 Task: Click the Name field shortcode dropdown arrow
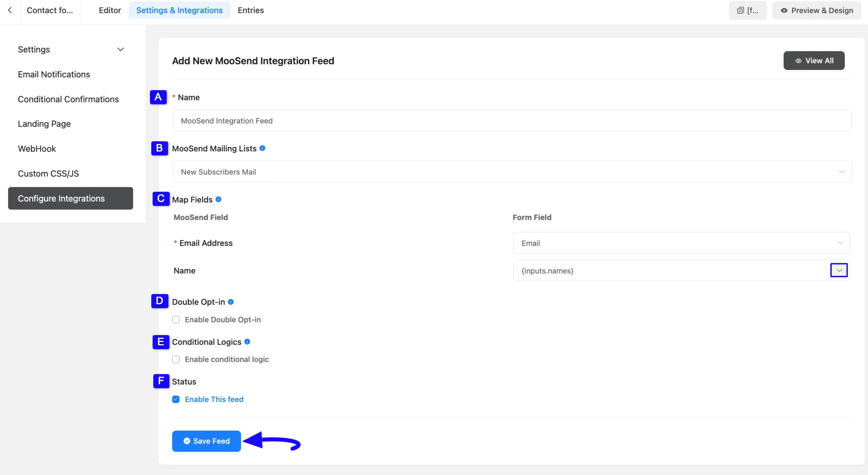click(839, 270)
